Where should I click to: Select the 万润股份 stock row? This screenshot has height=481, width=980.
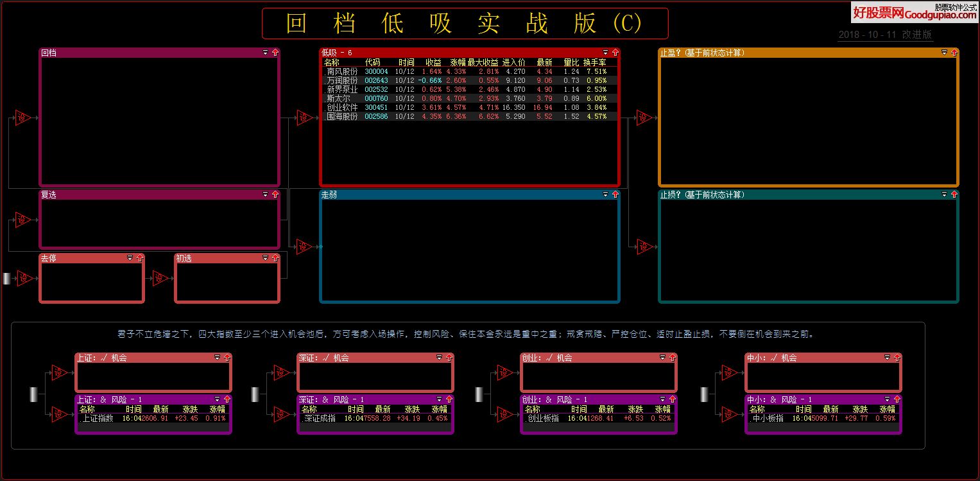pos(469,80)
